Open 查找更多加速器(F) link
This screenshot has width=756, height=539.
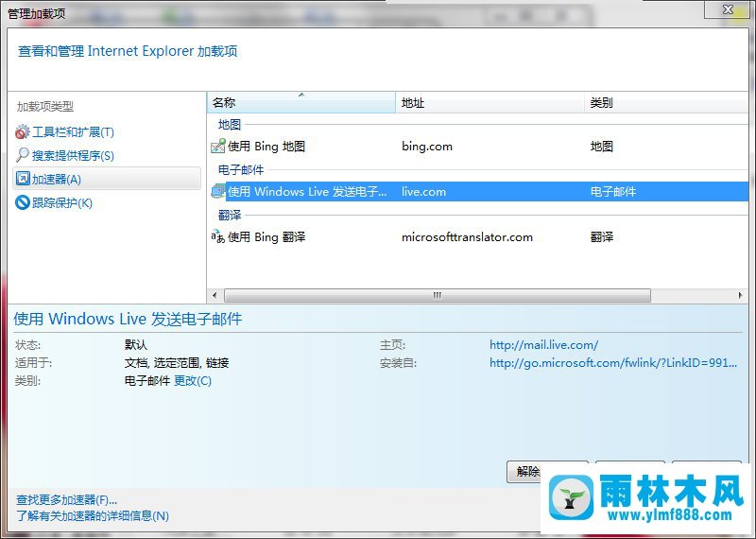(67, 499)
